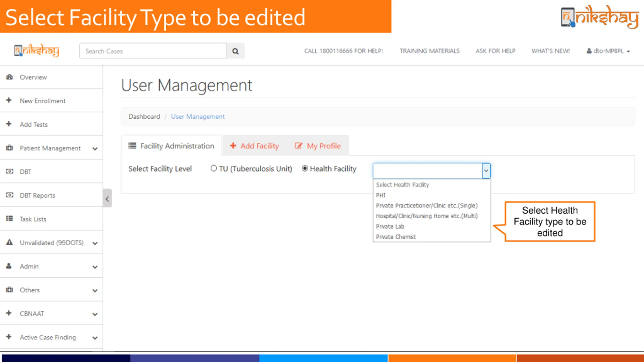644x362 pixels.
Task: Expand Active Case Finding chevron
Action: click(95, 338)
